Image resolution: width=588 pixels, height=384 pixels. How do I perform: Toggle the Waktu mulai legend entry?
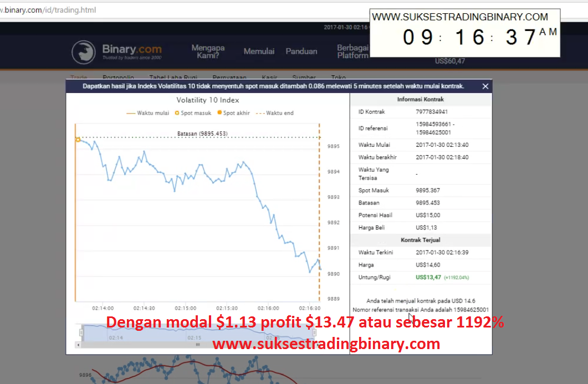(x=148, y=113)
